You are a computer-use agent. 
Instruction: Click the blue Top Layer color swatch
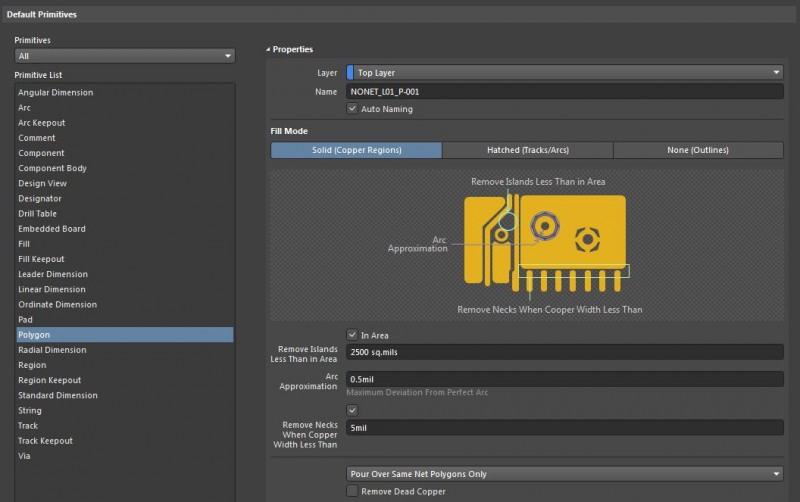point(350,73)
